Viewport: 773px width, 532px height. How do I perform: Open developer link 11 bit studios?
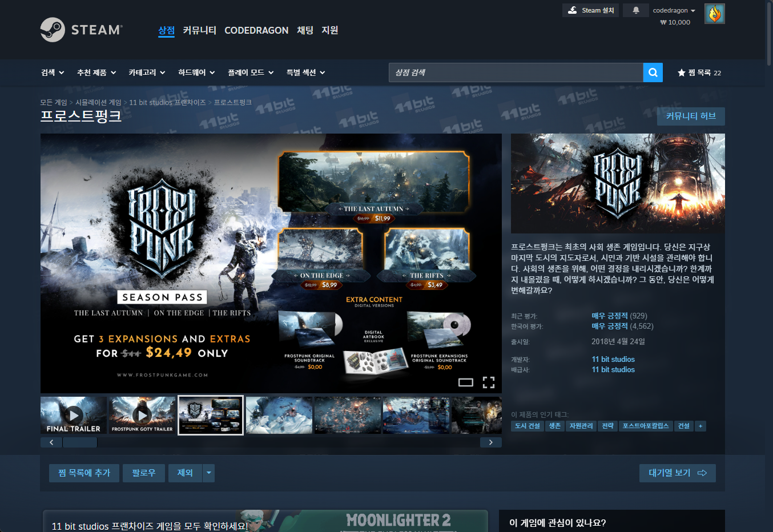pos(613,359)
